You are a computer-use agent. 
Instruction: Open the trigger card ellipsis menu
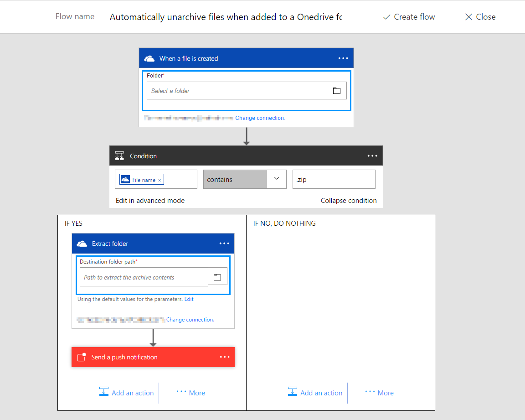tap(343, 58)
